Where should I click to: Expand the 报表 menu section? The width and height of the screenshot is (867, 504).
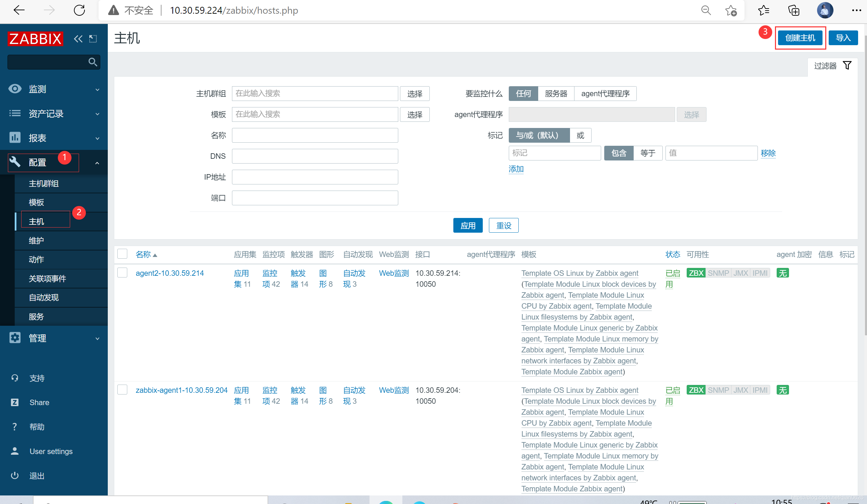coord(54,138)
